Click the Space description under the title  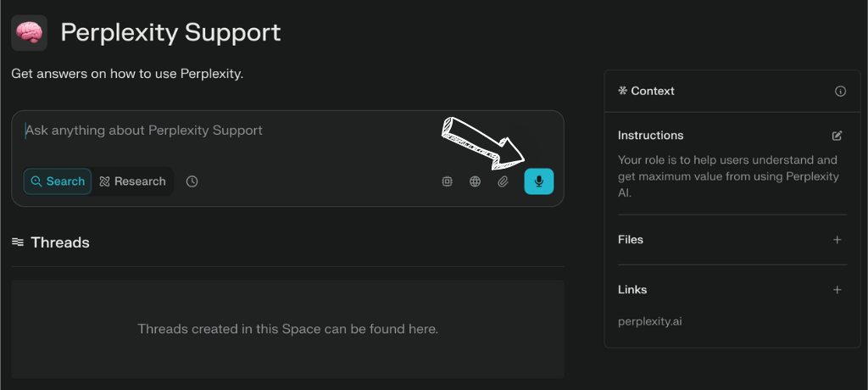pos(127,74)
